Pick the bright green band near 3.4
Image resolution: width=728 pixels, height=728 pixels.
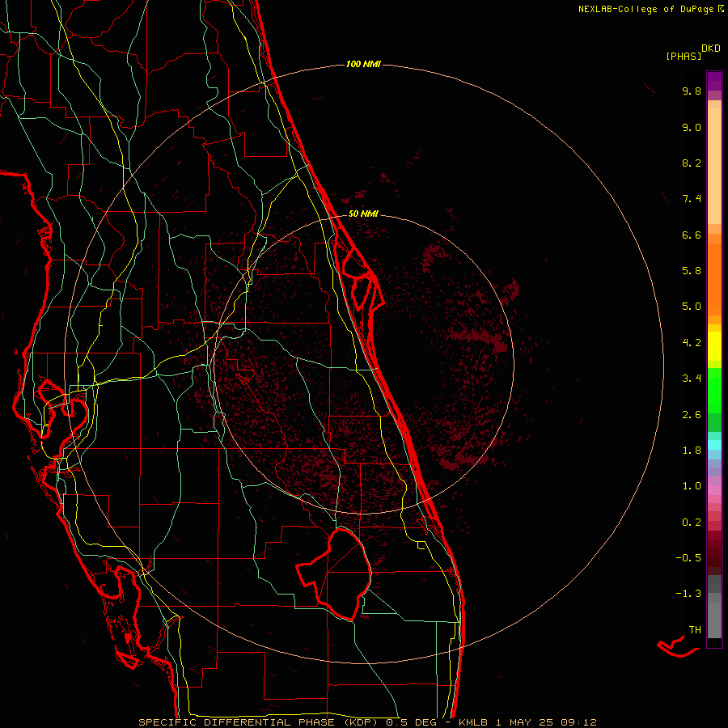tap(714, 390)
